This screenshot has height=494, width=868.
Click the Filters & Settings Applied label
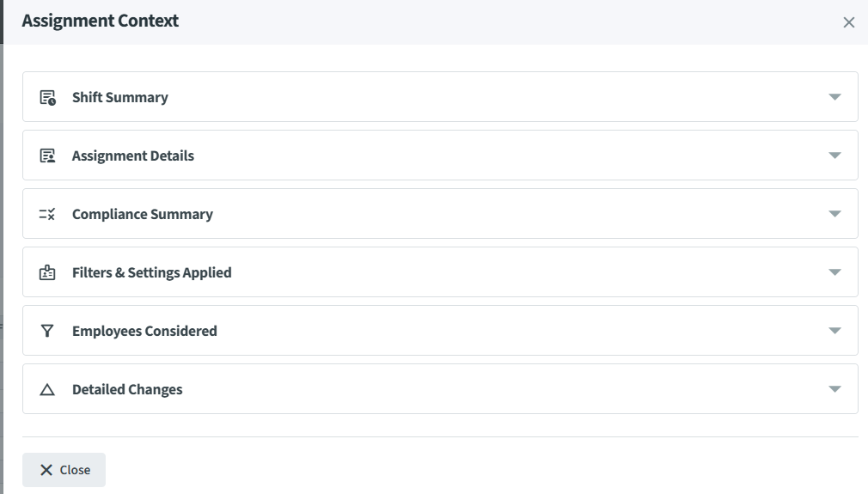tap(151, 272)
